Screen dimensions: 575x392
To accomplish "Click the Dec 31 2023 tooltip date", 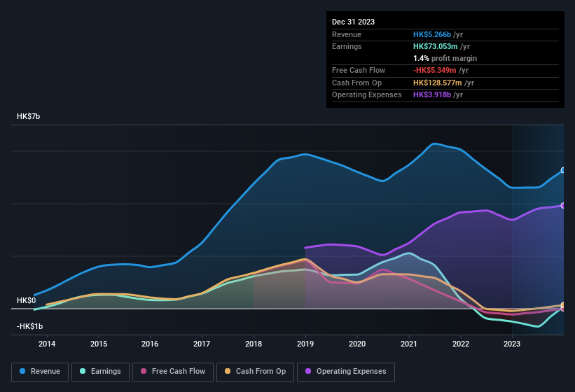I will click(353, 22).
